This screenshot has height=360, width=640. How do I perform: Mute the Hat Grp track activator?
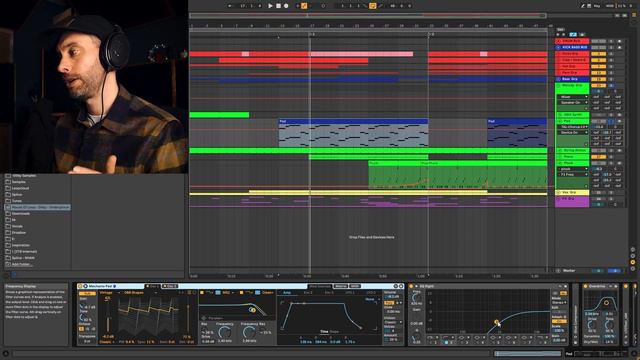pos(598,66)
